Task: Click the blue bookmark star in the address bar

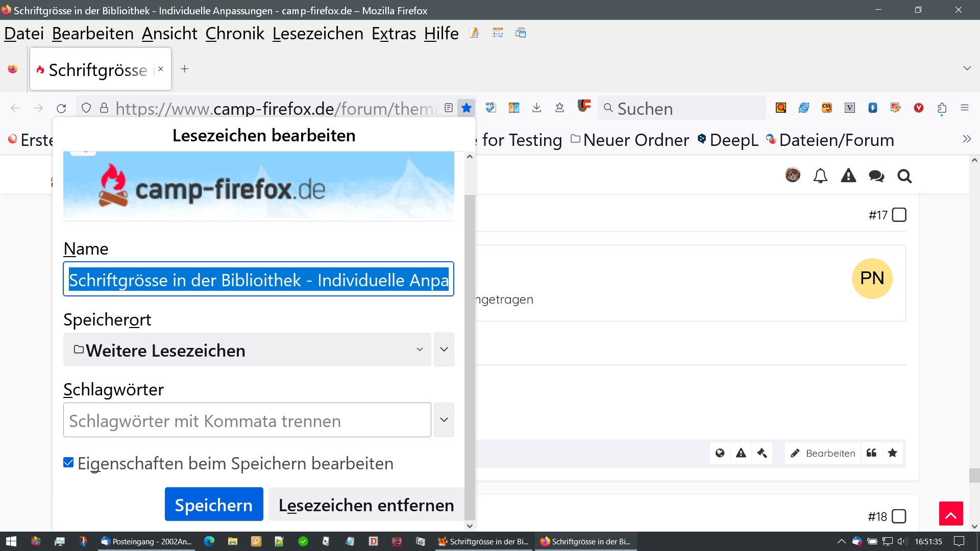Action: [x=466, y=108]
